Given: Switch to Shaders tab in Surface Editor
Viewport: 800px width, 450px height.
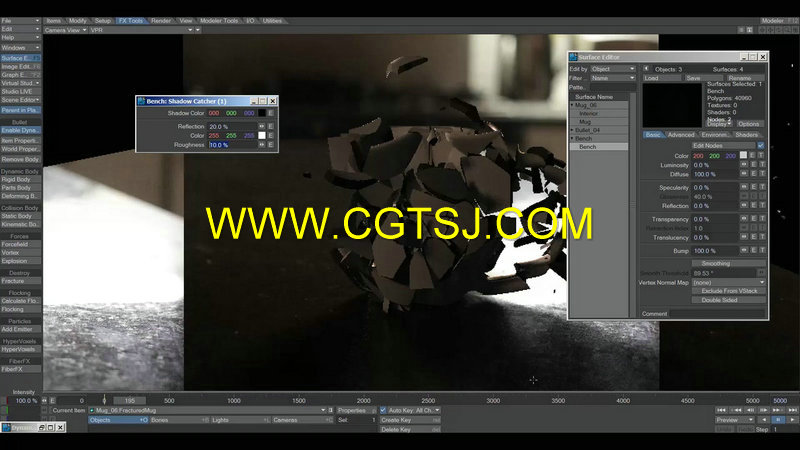Looking at the screenshot, I should coord(747,135).
